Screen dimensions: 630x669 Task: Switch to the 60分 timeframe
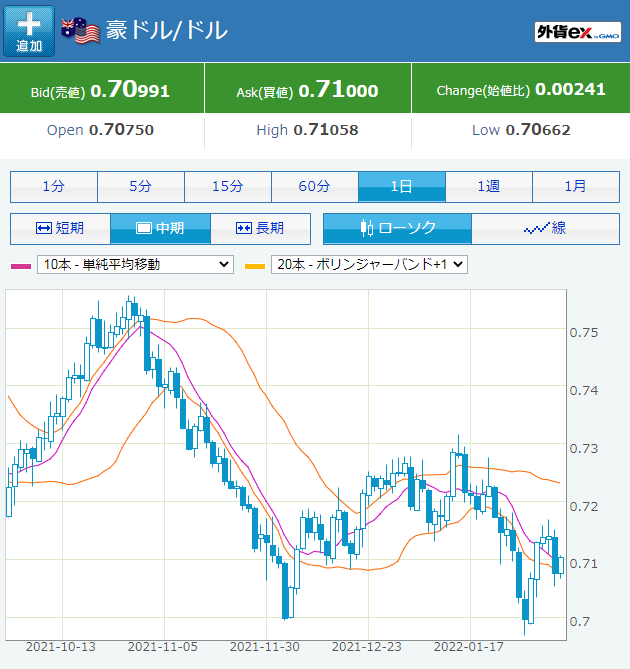315,186
